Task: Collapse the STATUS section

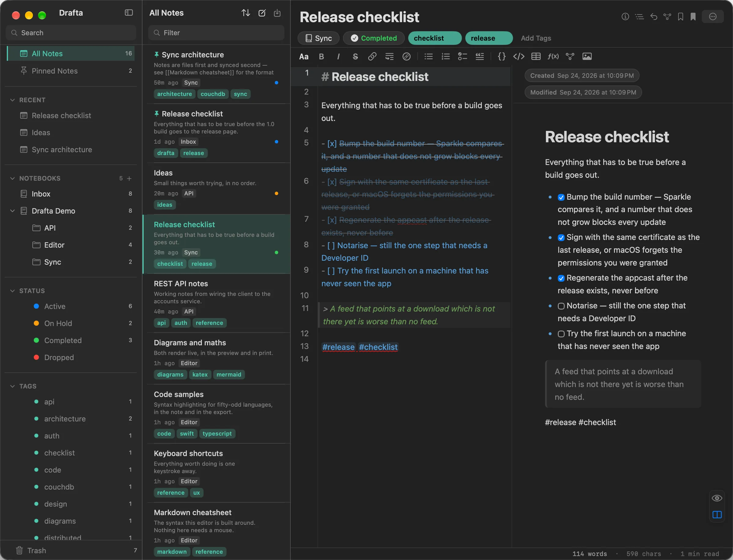Action: point(12,291)
